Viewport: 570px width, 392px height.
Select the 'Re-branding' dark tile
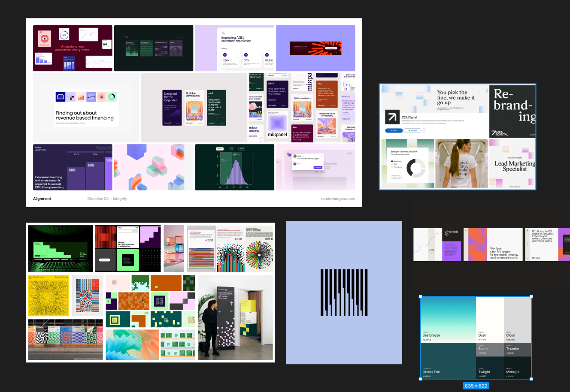pyautogui.click(x=512, y=112)
